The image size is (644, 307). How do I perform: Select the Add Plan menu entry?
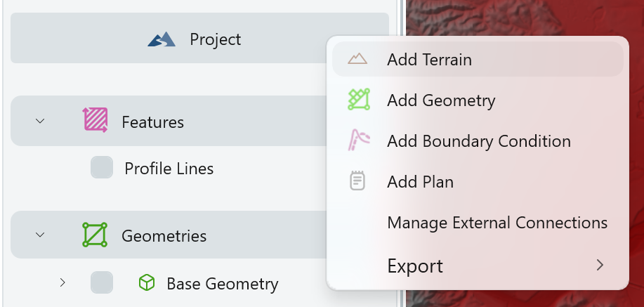point(420,182)
